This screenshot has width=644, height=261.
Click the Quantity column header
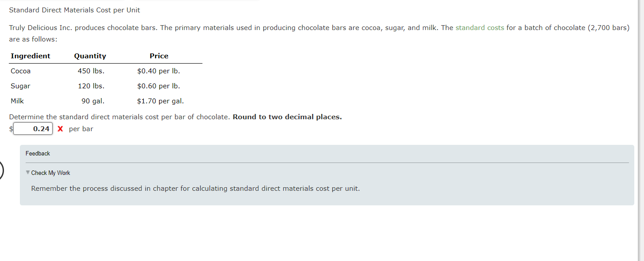pyautogui.click(x=90, y=56)
